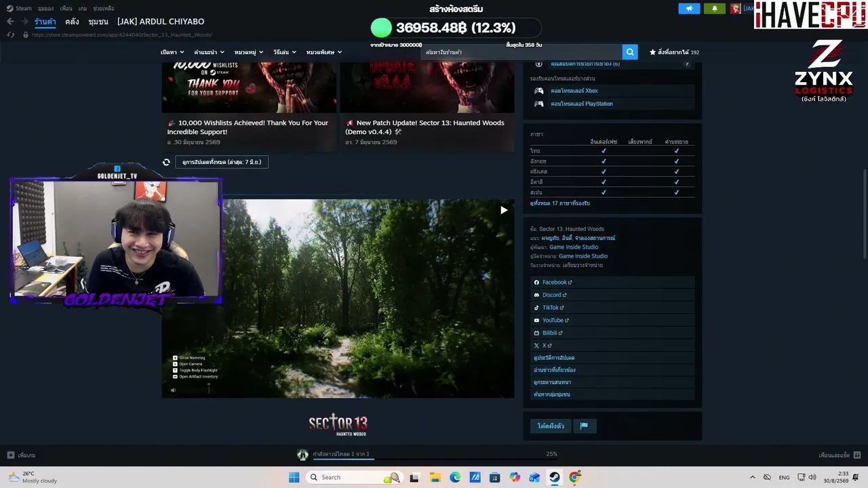Click the YouTube icon in links list

pyautogui.click(x=536, y=321)
